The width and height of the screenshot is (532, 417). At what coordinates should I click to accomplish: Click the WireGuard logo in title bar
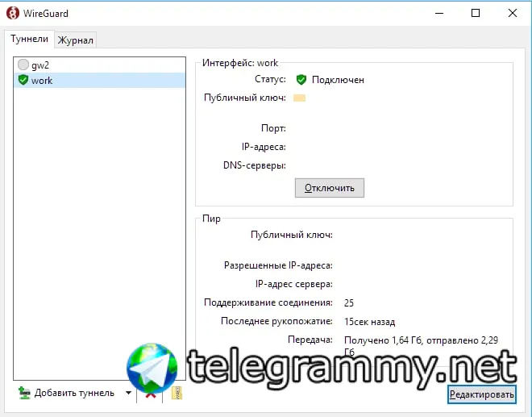click(x=13, y=13)
